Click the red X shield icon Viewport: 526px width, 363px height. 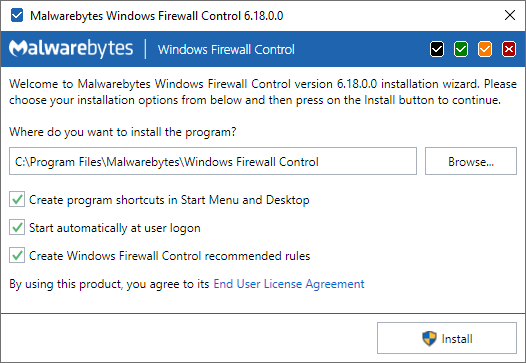[x=509, y=49]
